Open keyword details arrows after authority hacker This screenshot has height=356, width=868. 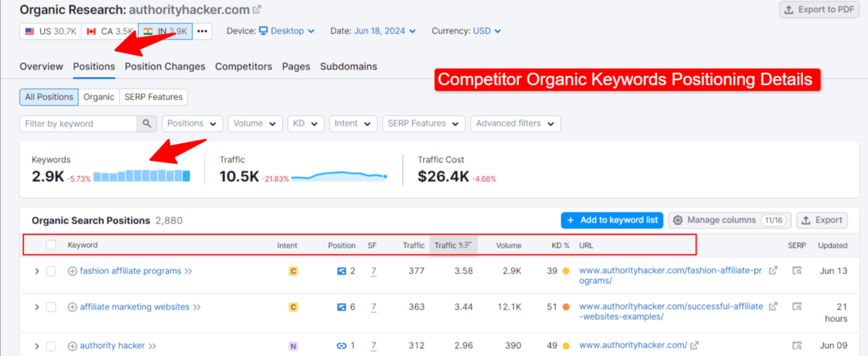pos(153,346)
